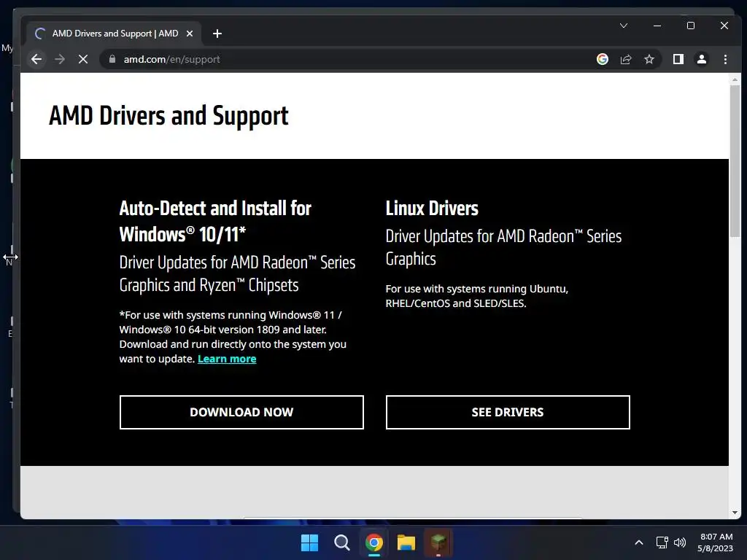Open File Explorer from taskbar
Image resolution: width=747 pixels, height=560 pixels.
pyautogui.click(x=406, y=542)
